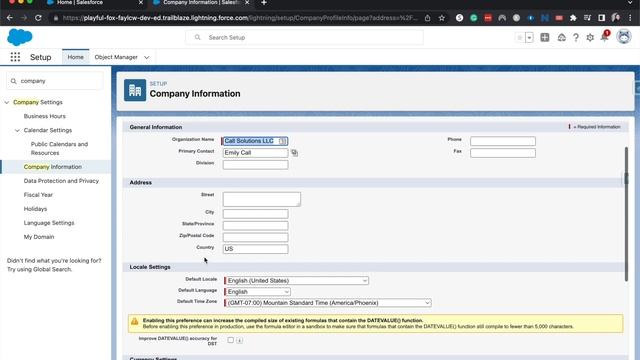Open the Trailhead guidance icon

[562, 38]
